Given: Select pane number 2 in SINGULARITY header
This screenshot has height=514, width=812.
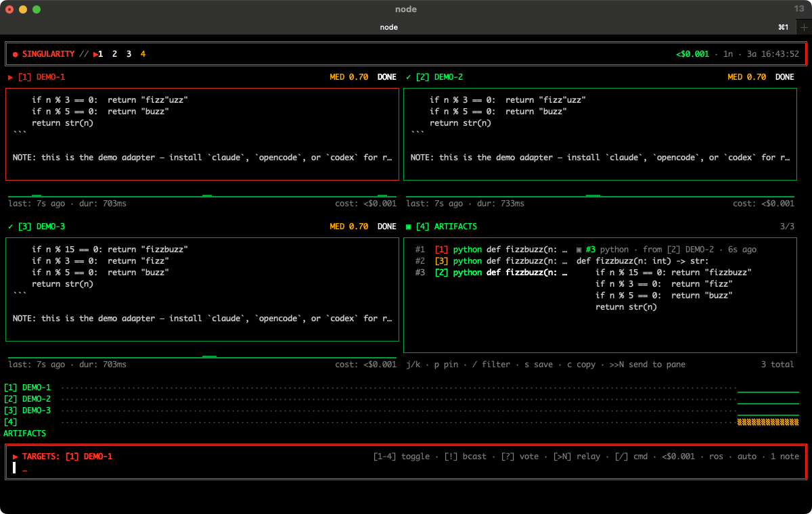Looking at the screenshot, I should pyautogui.click(x=114, y=54).
